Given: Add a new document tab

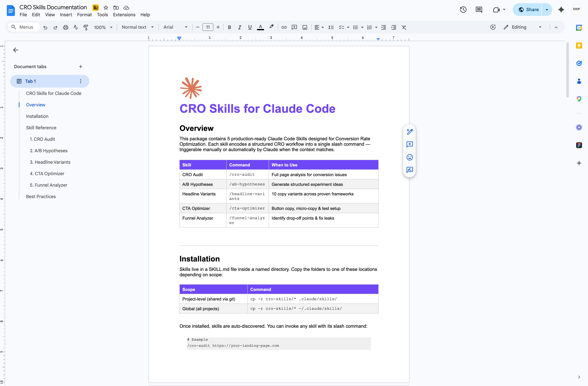Looking at the screenshot, I should click(81, 67).
